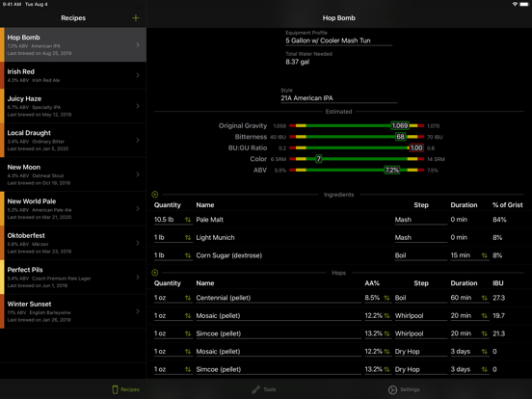
Task: Add a new recipe with the plus icon
Action: tap(136, 18)
